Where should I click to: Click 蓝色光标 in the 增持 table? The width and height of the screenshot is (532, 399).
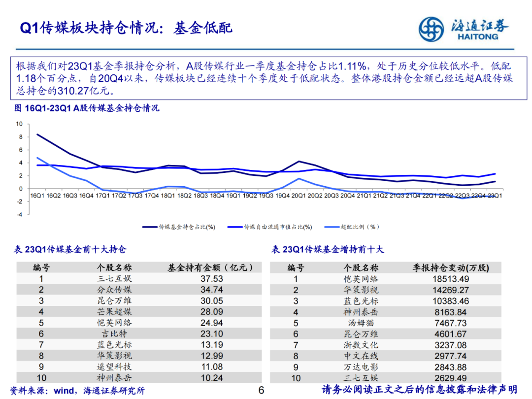pyautogui.click(x=361, y=301)
